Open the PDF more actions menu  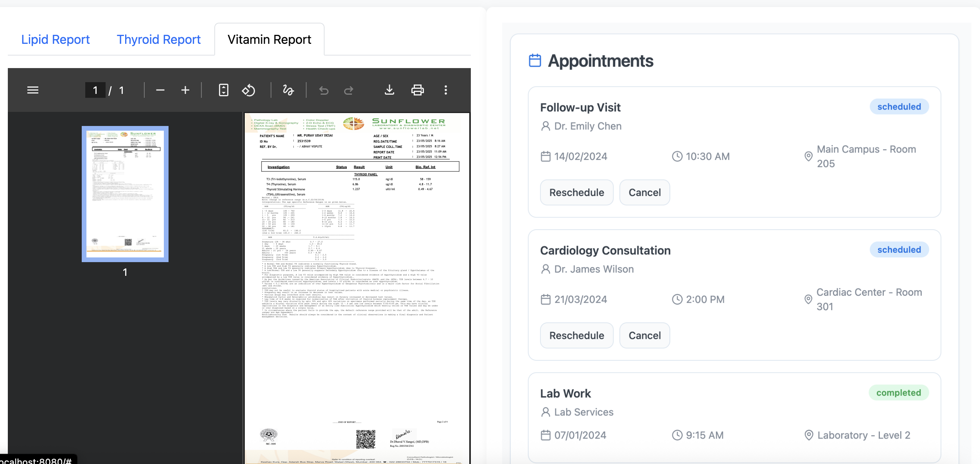445,90
